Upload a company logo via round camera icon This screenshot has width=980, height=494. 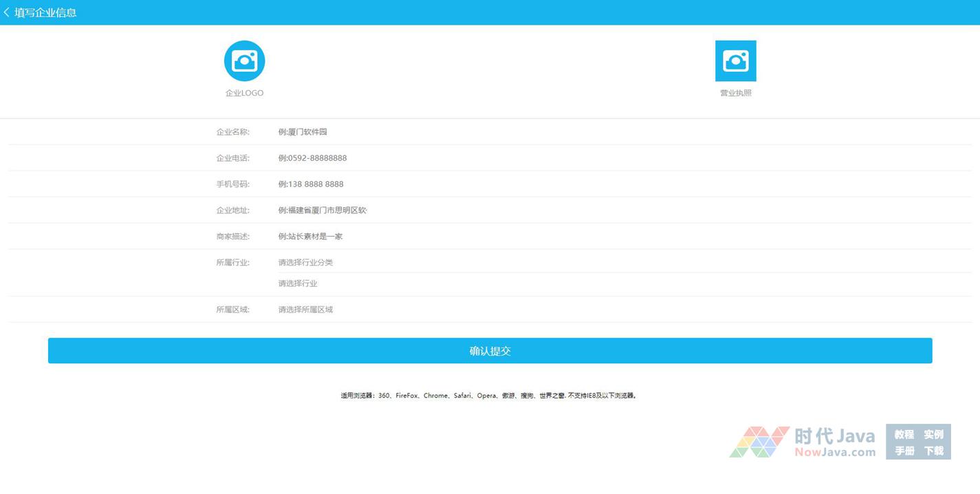[x=244, y=61]
